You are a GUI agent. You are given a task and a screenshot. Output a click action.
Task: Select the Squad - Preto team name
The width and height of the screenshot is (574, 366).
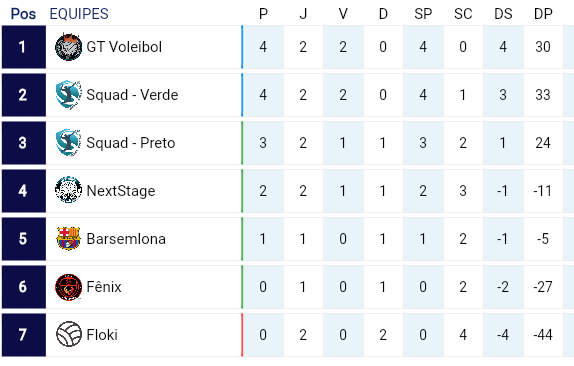(131, 143)
